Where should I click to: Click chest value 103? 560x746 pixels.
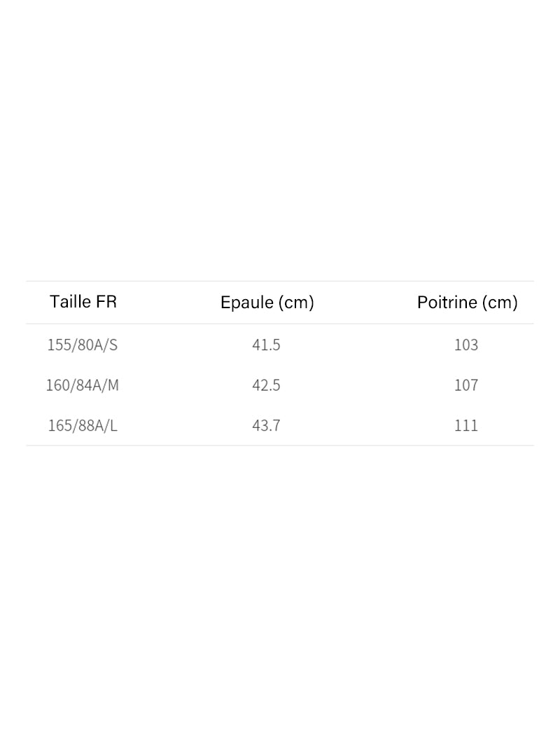pyautogui.click(x=466, y=345)
